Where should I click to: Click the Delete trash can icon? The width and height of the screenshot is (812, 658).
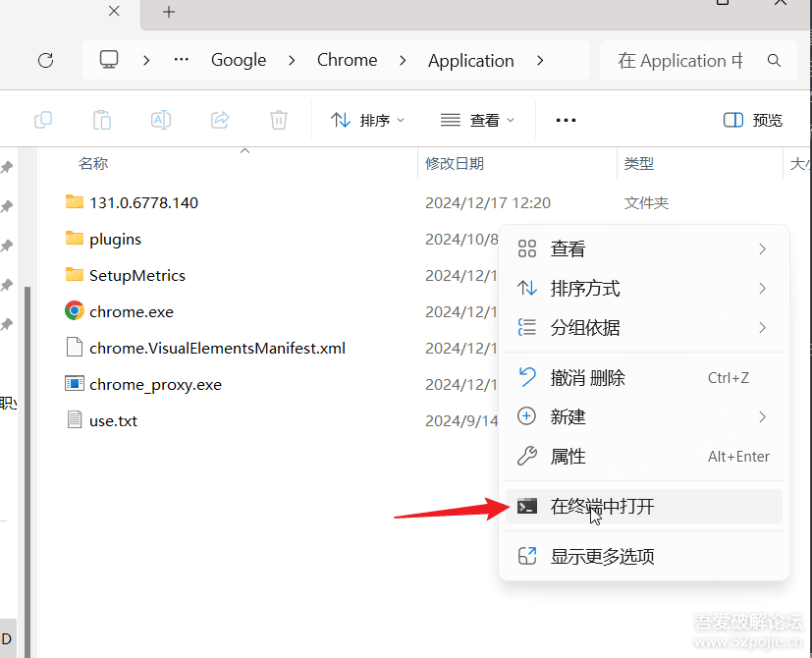pyautogui.click(x=279, y=120)
